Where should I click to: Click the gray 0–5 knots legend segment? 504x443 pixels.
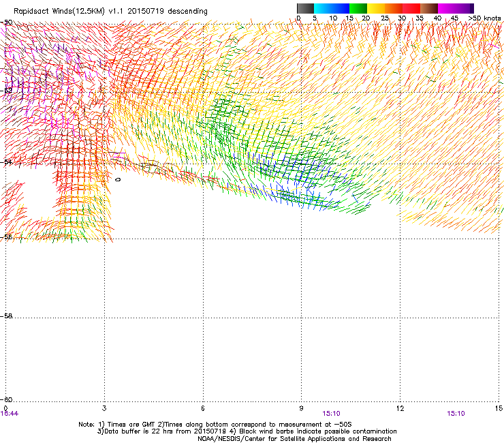pos(305,8)
